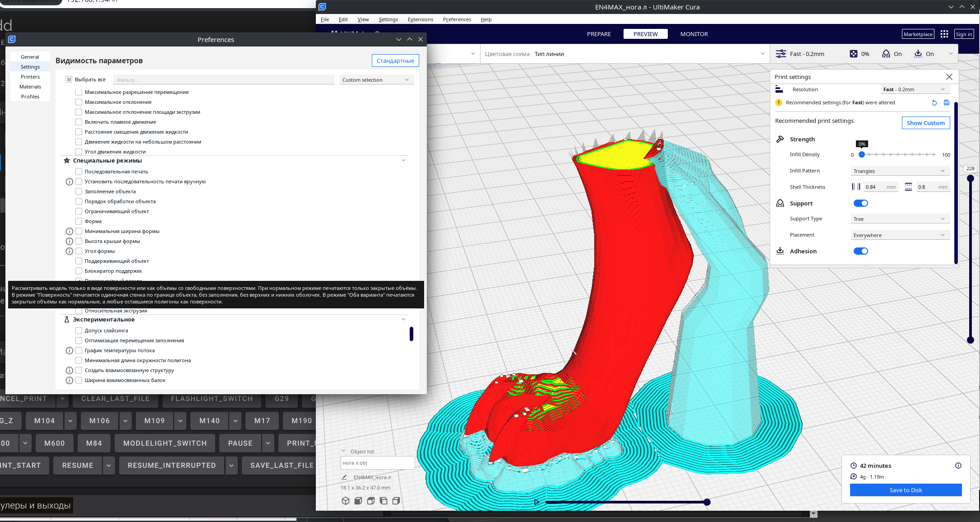
Task: Click the 3D view camera icon
Action: click(x=346, y=501)
